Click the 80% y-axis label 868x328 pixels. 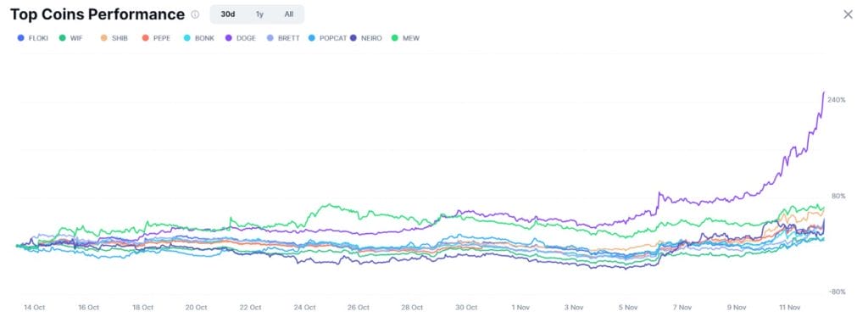[838, 196]
